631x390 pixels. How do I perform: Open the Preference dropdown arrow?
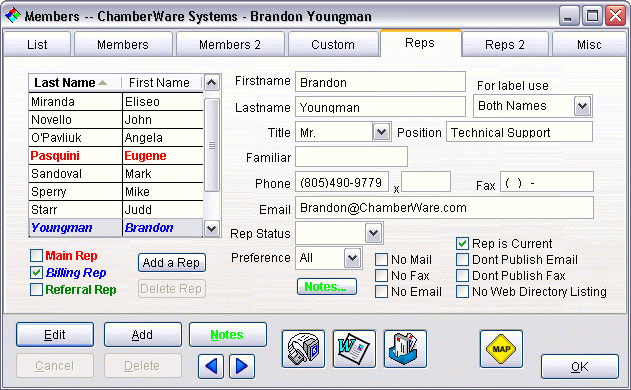(x=353, y=258)
